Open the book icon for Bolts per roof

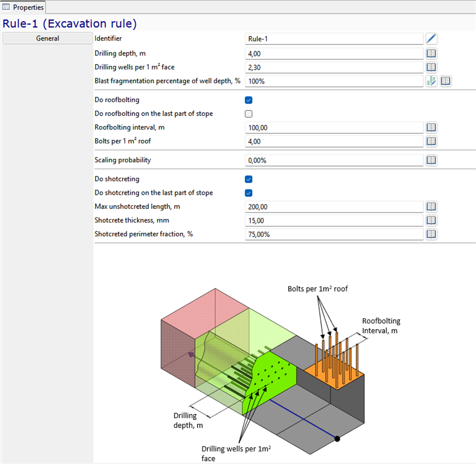click(x=431, y=141)
